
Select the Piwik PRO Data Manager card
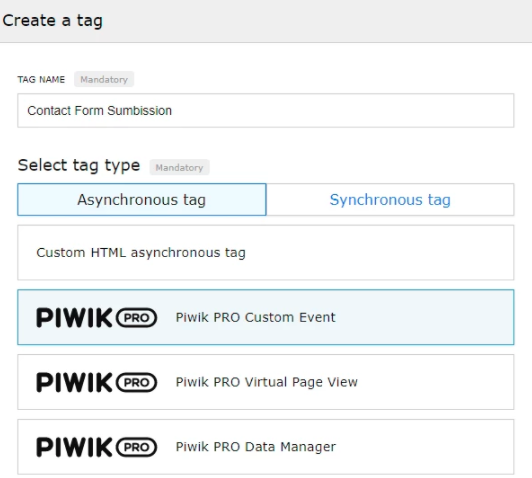[x=266, y=447]
